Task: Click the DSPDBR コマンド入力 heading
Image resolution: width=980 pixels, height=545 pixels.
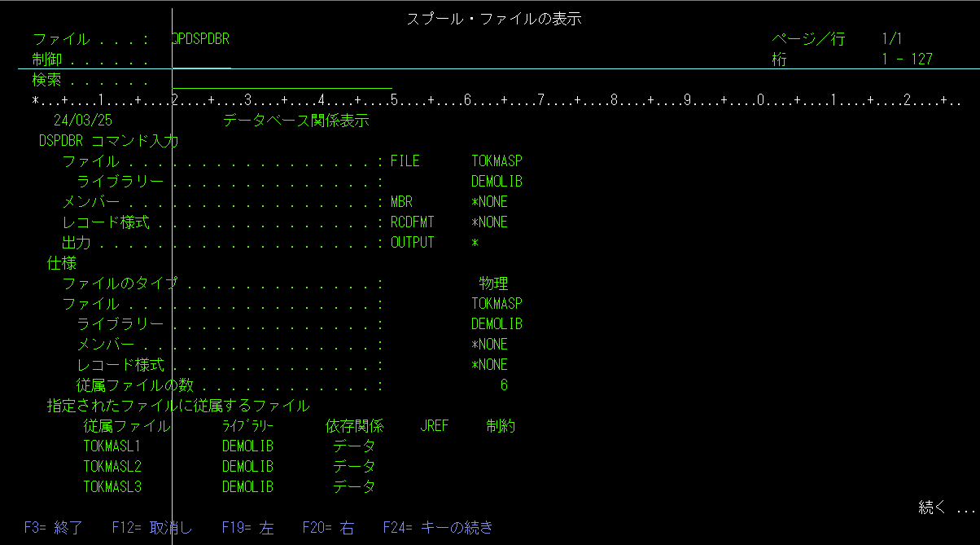Action: (108, 141)
